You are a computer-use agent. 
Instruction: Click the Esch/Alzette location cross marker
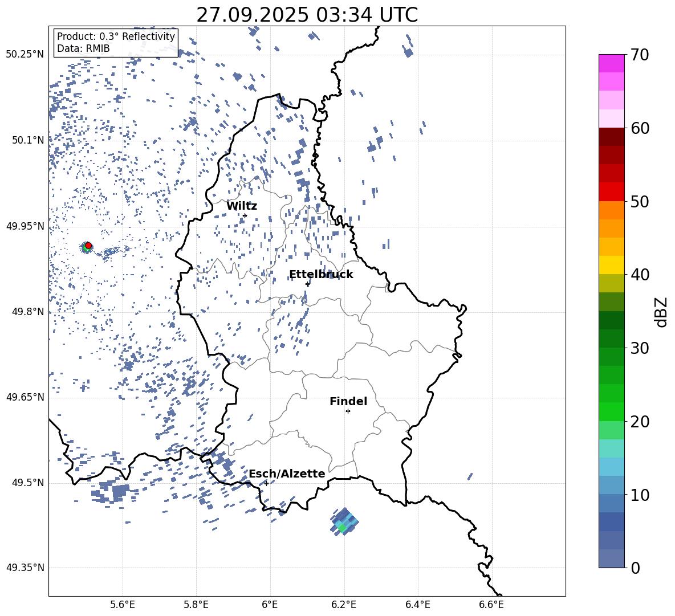pyautogui.click(x=266, y=483)
